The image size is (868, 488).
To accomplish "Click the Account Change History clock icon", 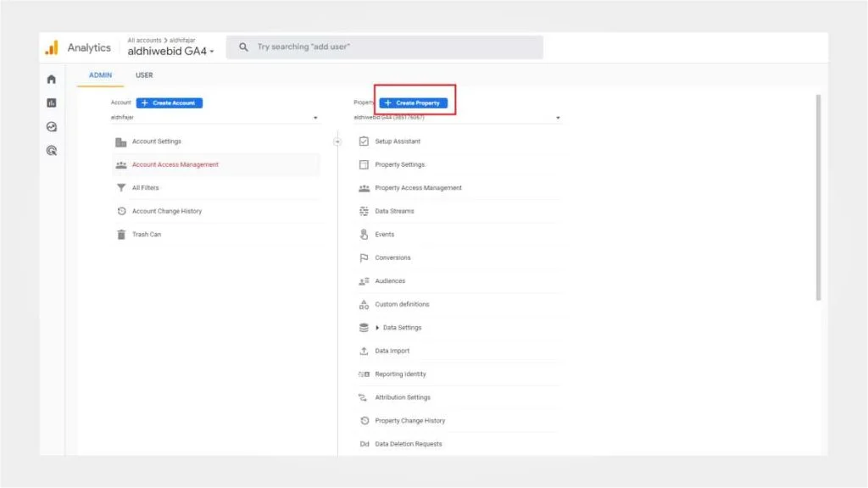I will point(121,211).
